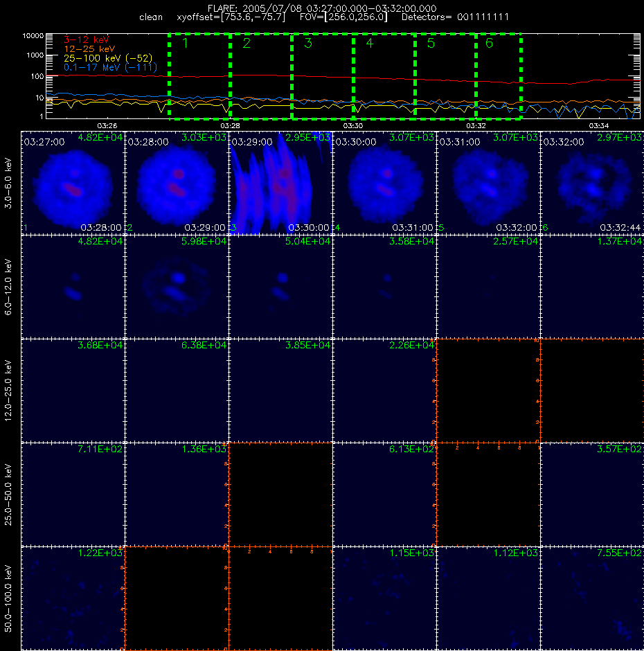Image resolution: width=644 pixels, height=651 pixels.
Task: Select the 3.0-6.0 keV image starting 03:27:00
Action: click(x=73, y=183)
